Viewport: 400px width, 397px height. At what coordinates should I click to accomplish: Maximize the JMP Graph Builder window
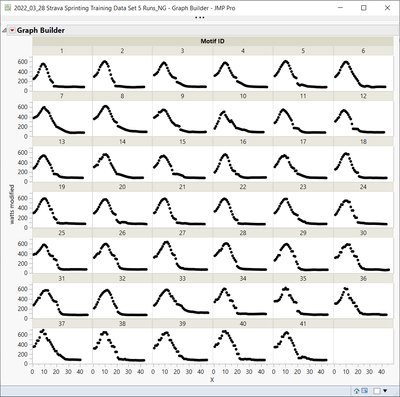pyautogui.click(x=364, y=8)
